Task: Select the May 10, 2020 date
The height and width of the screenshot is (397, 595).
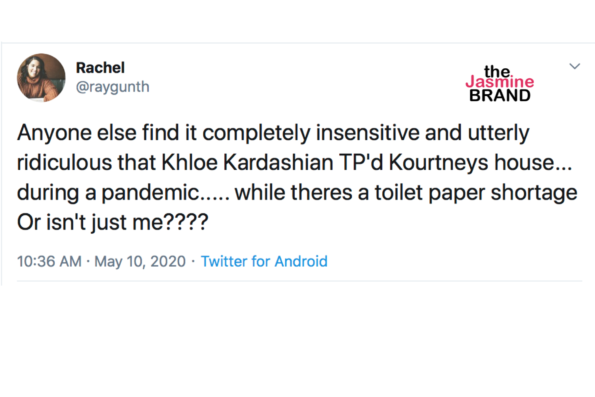Action: 140,261
